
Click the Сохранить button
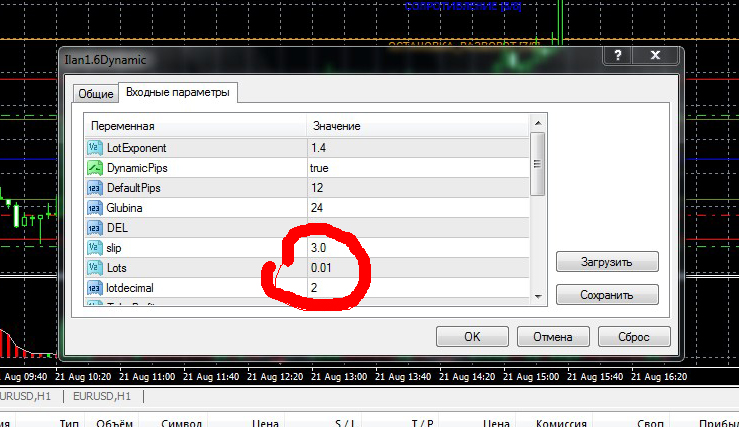[x=607, y=295]
